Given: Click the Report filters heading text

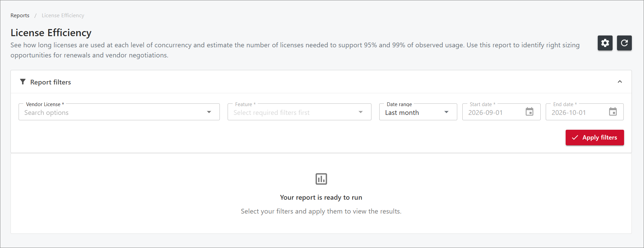Looking at the screenshot, I should [51, 82].
